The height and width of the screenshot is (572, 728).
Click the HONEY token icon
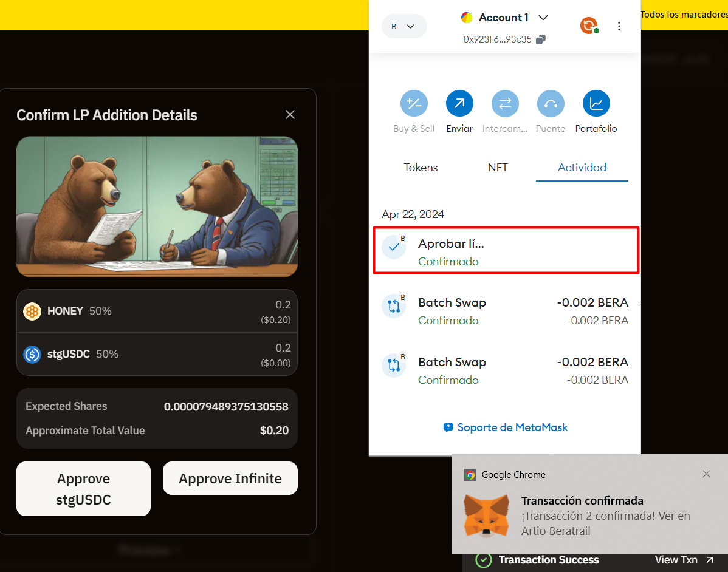click(32, 312)
